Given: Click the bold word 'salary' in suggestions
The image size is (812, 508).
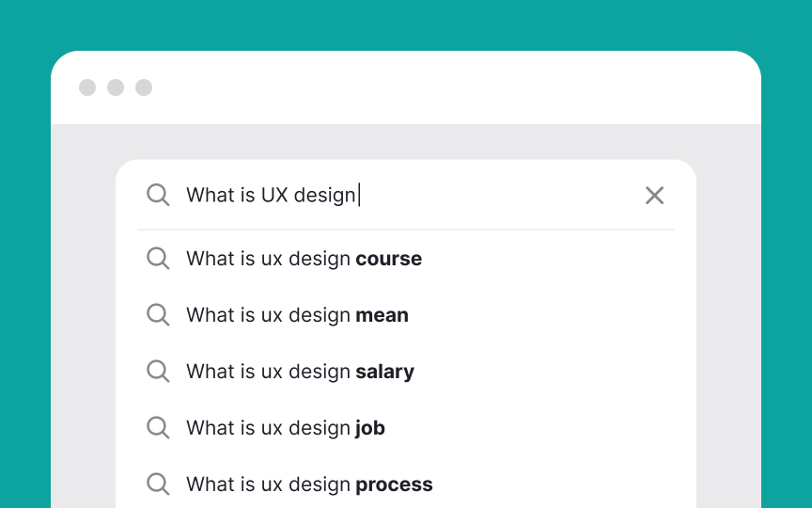Looking at the screenshot, I should (x=384, y=372).
